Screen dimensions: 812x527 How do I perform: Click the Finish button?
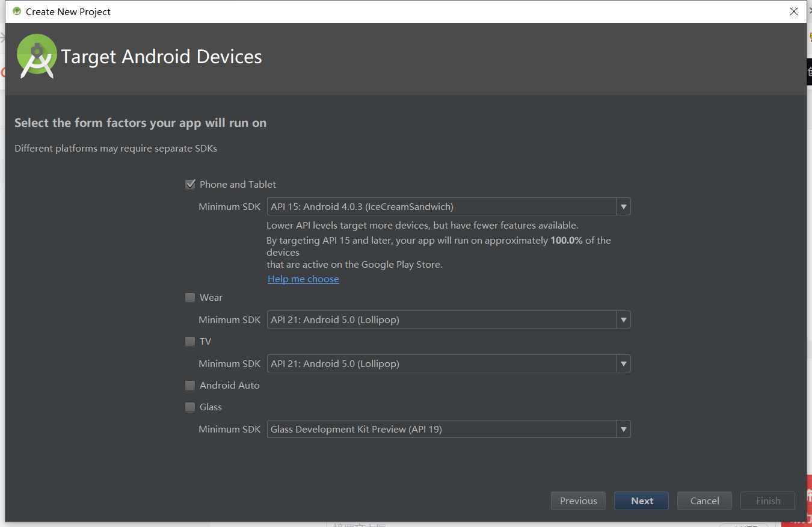(x=767, y=501)
